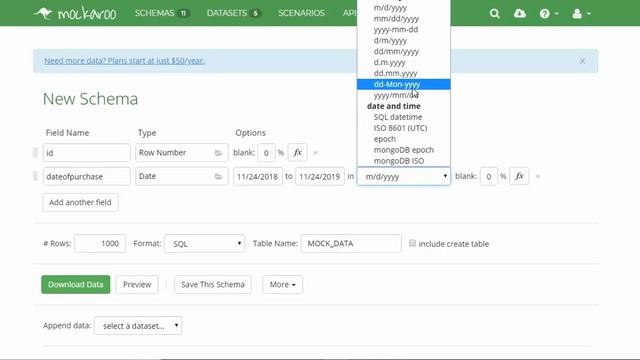The height and width of the screenshot is (360, 640).
Task: Dismiss the plans banner with X
Action: point(582,61)
